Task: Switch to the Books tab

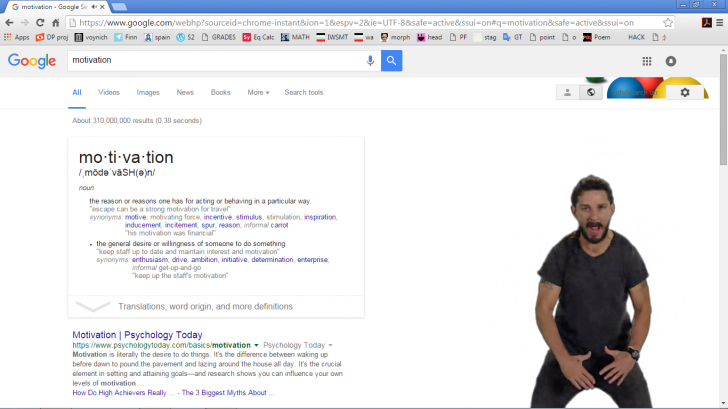Action: (x=221, y=92)
